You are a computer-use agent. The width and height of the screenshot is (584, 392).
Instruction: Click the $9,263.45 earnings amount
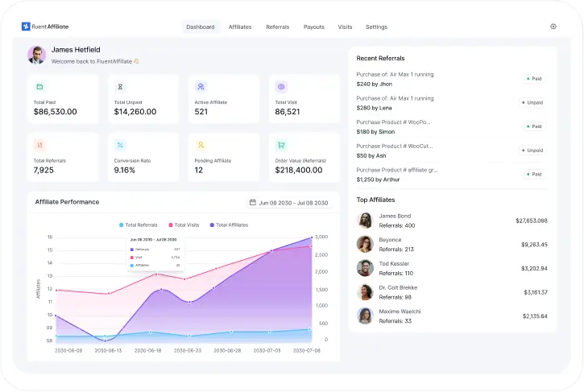coord(534,245)
